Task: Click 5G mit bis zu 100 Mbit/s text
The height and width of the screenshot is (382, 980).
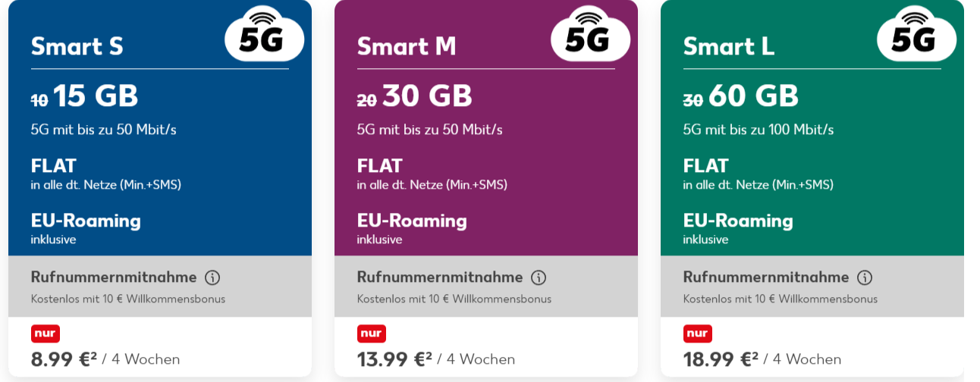Action: point(759,130)
